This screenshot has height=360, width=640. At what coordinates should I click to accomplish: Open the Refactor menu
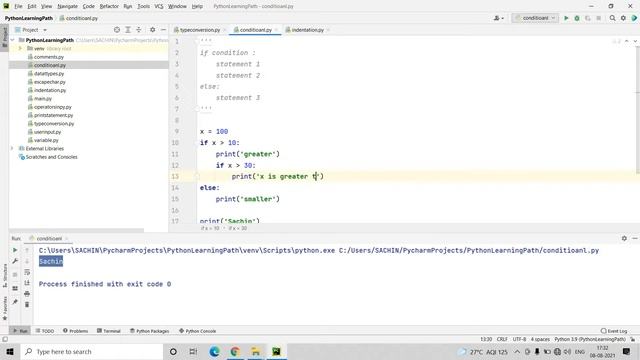[x=109, y=6]
